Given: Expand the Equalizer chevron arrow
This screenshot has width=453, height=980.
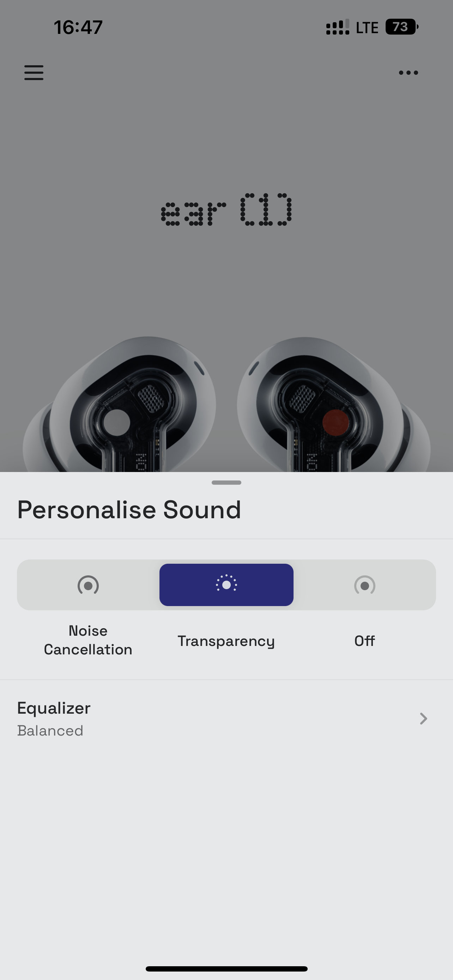Looking at the screenshot, I should point(423,719).
